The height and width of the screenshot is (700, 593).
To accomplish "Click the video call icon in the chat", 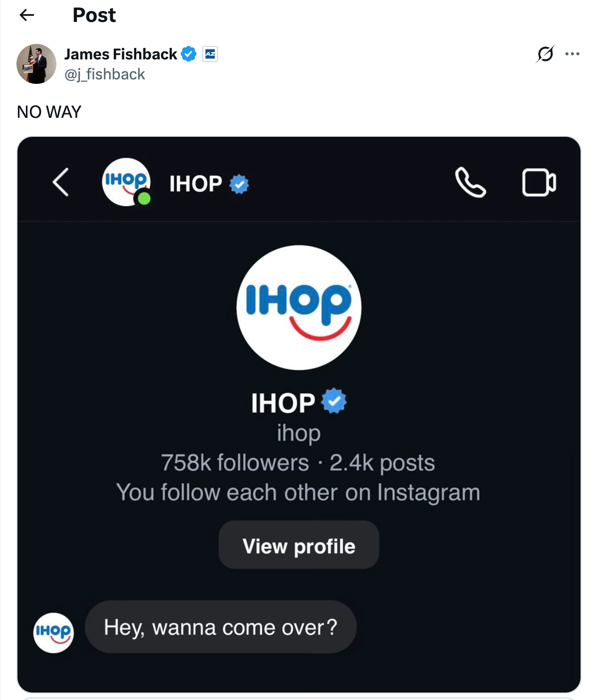I will [x=538, y=184].
